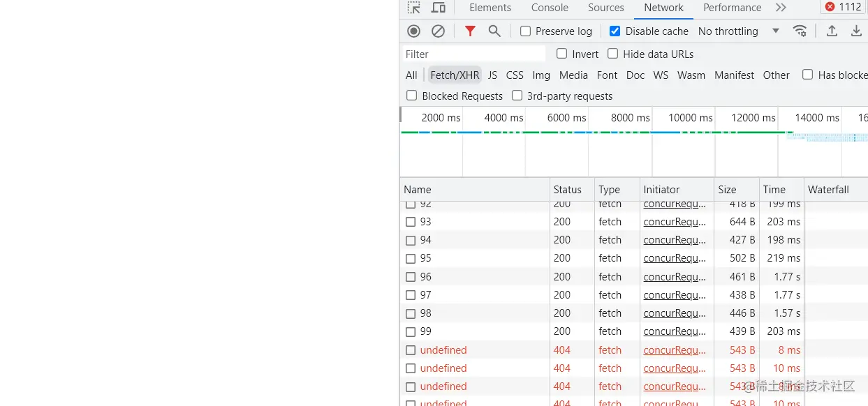This screenshot has height=406, width=868.
Task: Activate the inspect element picker icon
Action: click(414, 8)
